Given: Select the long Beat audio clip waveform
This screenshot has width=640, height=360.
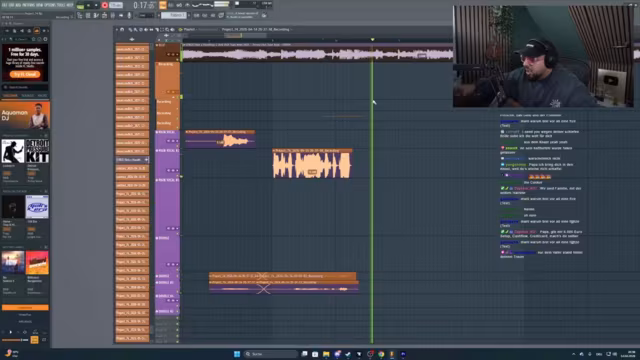Looking at the screenshot, I should [x=318, y=54].
